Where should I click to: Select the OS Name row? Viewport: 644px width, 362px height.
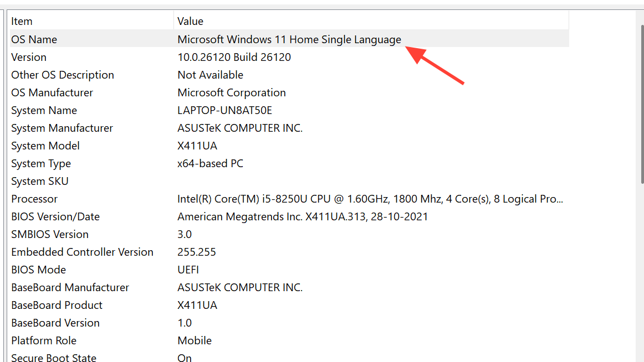[x=34, y=39]
